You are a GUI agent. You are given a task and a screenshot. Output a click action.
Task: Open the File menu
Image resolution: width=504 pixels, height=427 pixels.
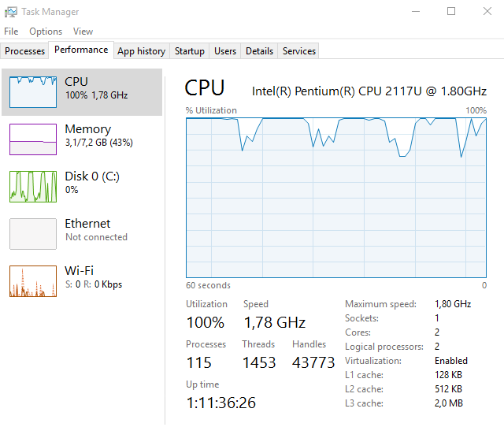[x=11, y=32]
